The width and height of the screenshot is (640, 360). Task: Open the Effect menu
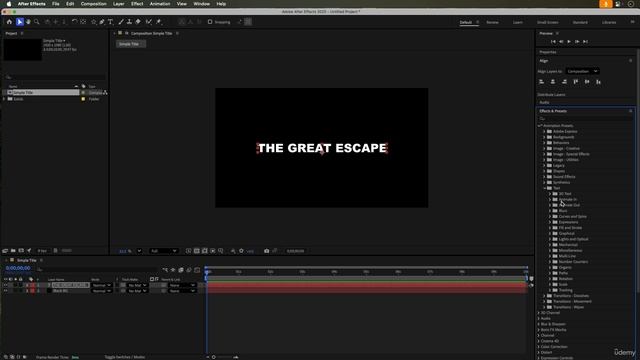point(137,4)
